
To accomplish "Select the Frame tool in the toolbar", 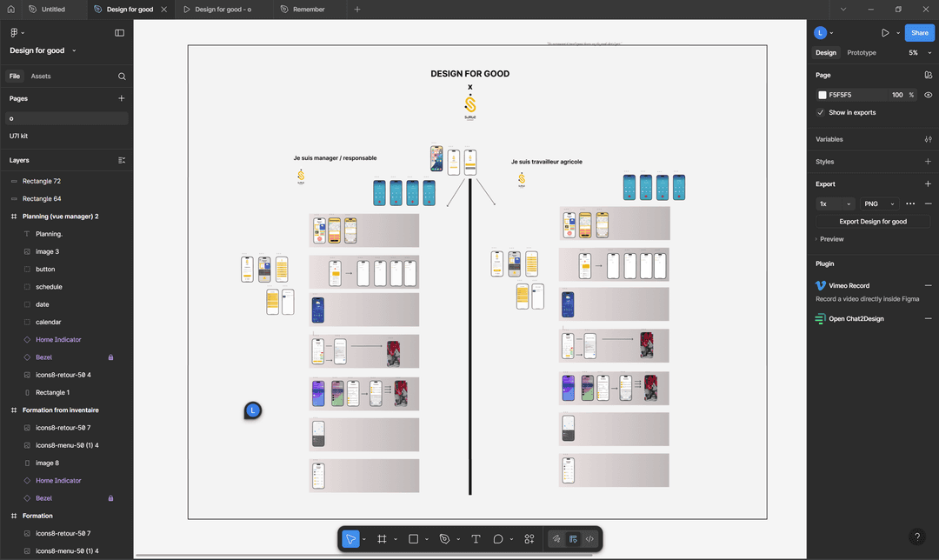I will (x=381, y=538).
